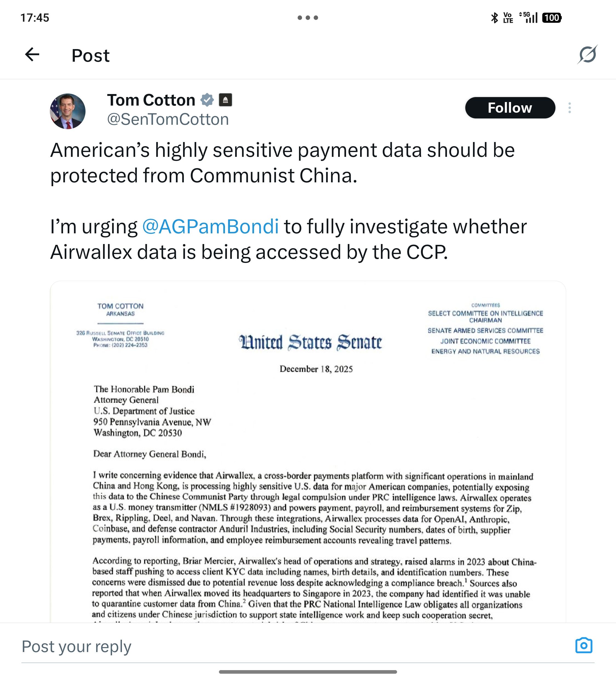Tap the 5G signal strength icon

528,18
